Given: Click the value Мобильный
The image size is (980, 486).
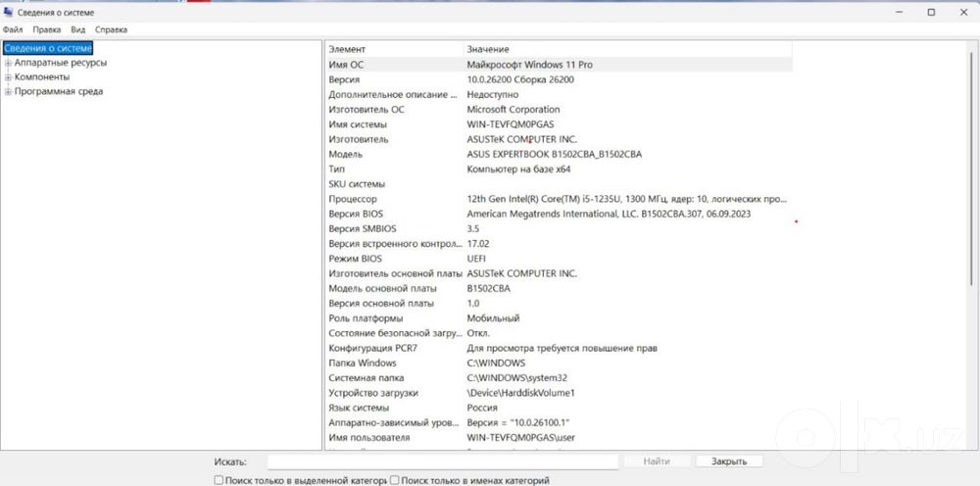Looking at the screenshot, I should [x=493, y=318].
